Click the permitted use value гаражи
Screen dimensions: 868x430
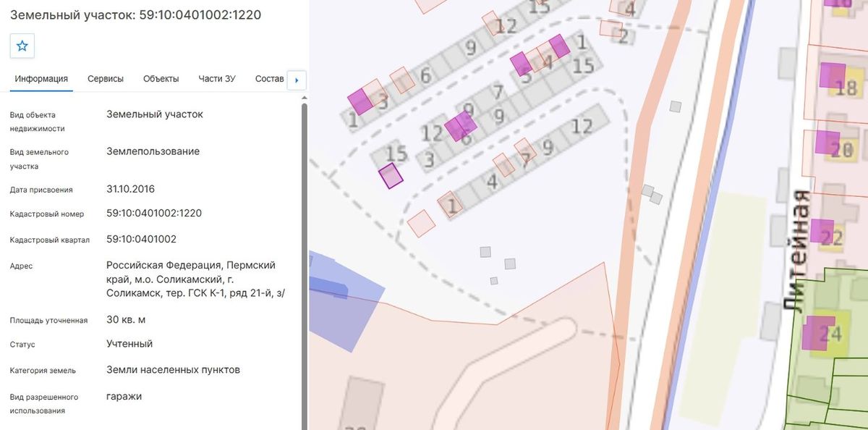pos(124,397)
